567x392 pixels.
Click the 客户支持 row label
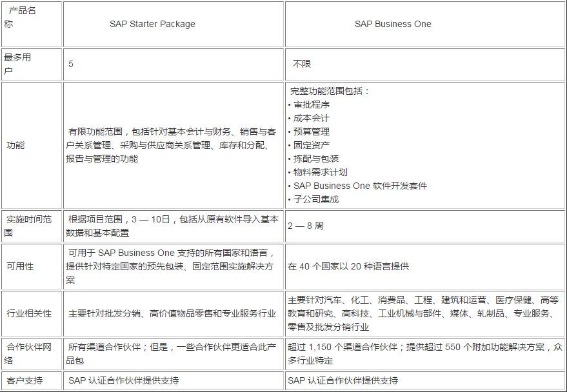(32, 380)
